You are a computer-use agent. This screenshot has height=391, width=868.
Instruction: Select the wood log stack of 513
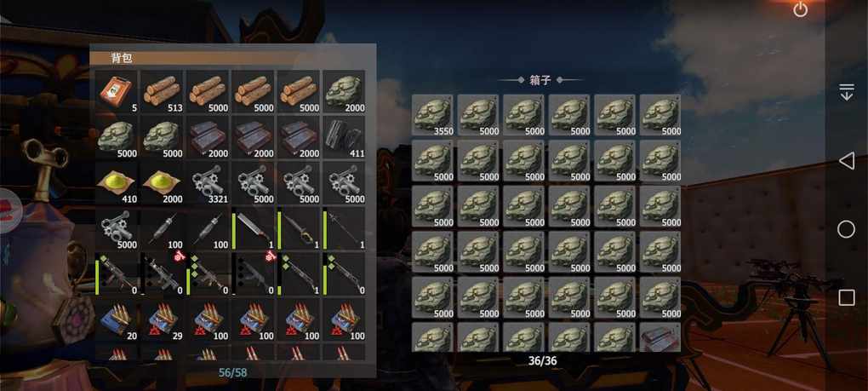pyautogui.click(x=162, y=91)
